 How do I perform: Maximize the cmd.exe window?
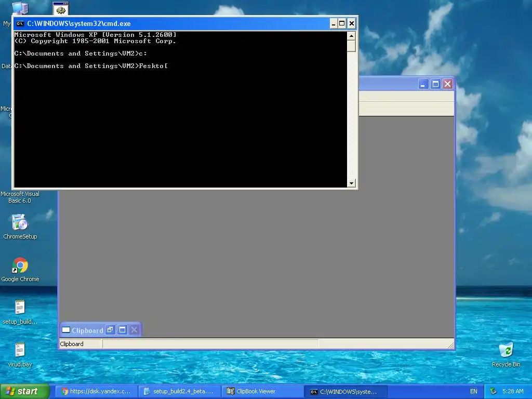pyautogui.click(x=342, y=23)
